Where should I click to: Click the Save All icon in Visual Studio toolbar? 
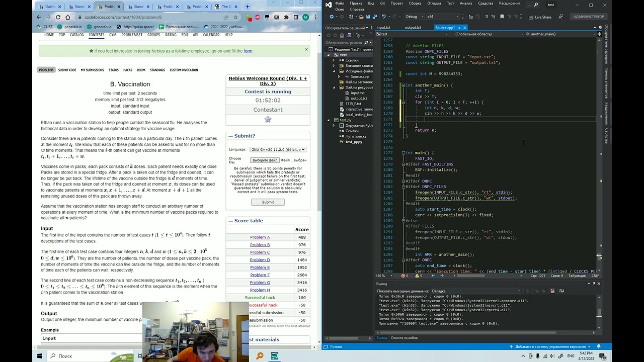tap(375, 17)
